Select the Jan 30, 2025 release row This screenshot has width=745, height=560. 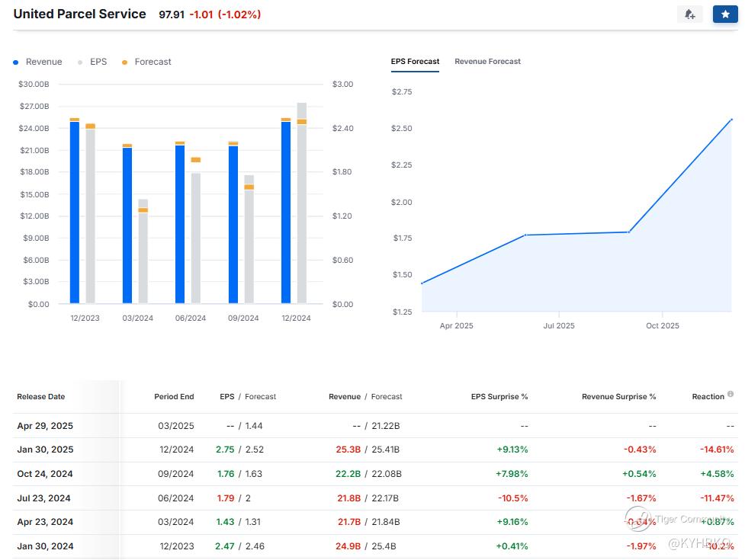click(x=45, y=450)
